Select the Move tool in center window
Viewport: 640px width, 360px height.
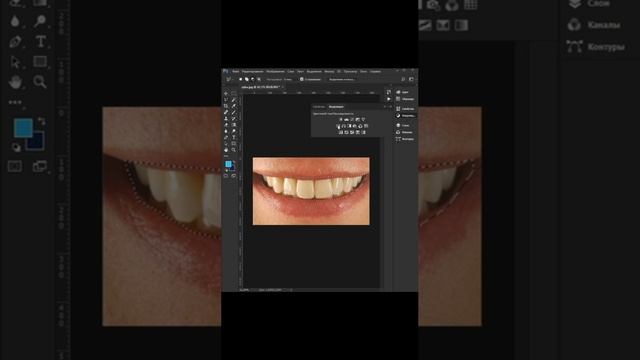click(x=226, y=93)
